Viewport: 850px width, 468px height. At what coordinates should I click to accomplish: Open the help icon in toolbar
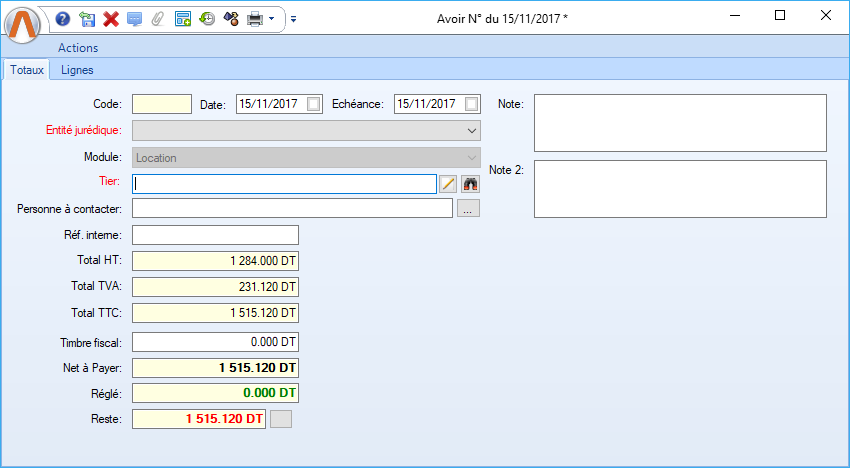(x=63, y=18)
